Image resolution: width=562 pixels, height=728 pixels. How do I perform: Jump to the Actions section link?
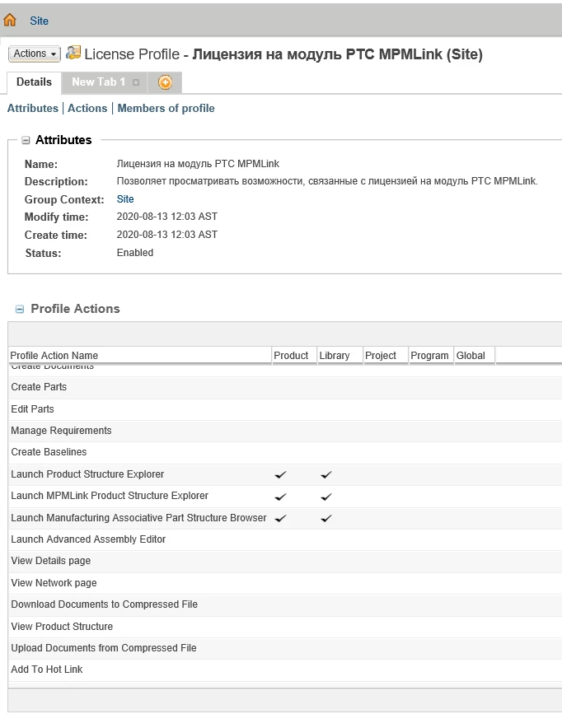pyautogui.click(x=87, y=108)
